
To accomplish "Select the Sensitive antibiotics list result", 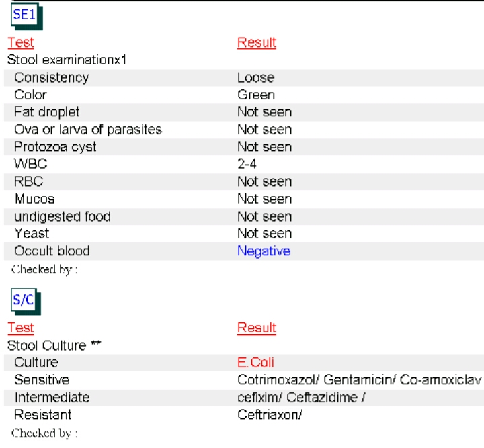I will pos(359,380).
